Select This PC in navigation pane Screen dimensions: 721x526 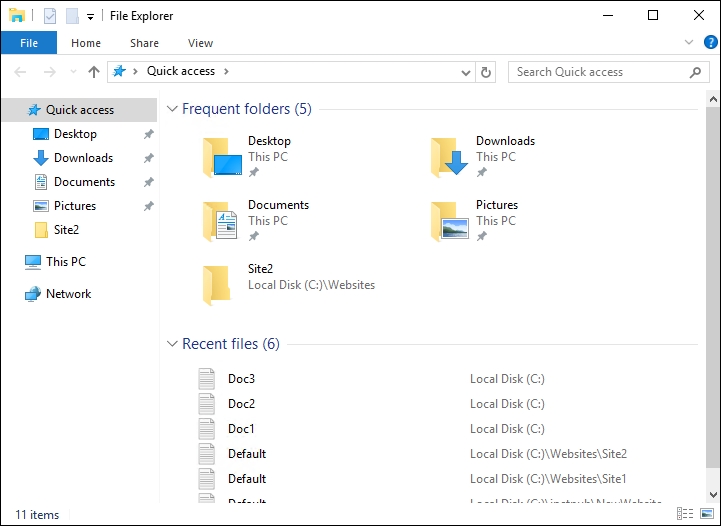pos(66,262)
